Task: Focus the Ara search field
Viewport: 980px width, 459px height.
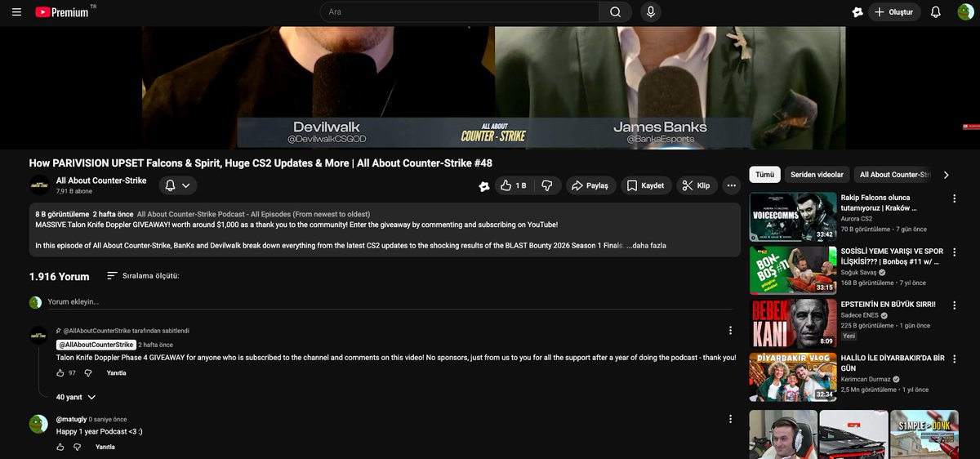Action: [459, 12]
